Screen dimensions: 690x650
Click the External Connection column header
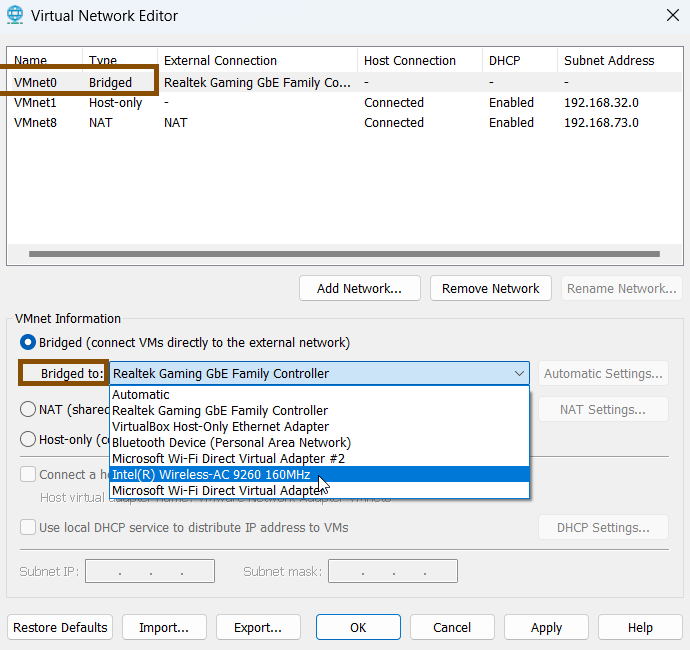pos(257,60)
